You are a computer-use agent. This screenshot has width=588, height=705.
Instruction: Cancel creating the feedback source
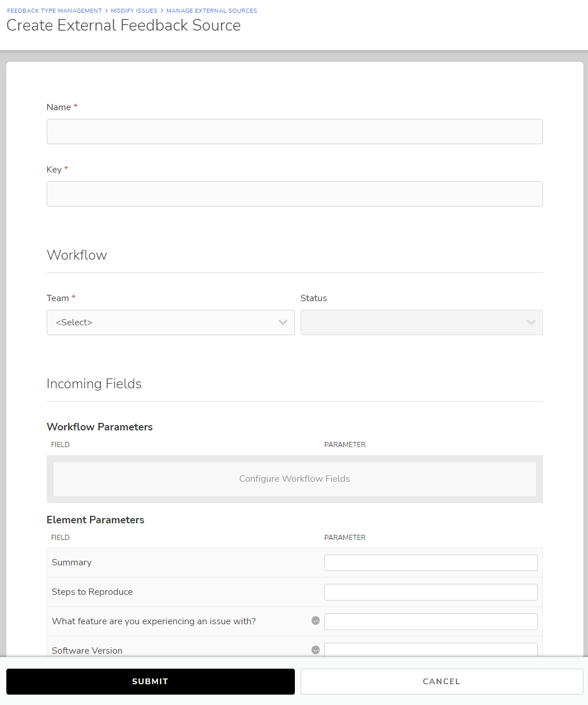pos(441,681)
